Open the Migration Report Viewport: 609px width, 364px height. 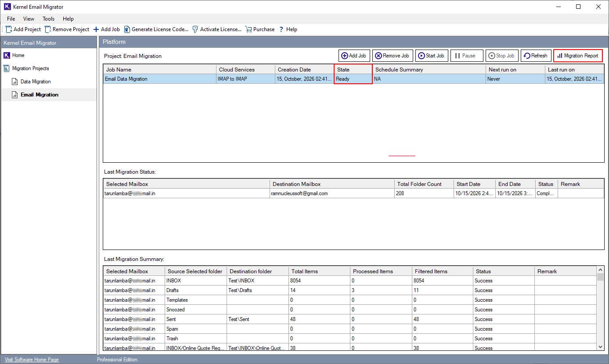pos(578,56)
